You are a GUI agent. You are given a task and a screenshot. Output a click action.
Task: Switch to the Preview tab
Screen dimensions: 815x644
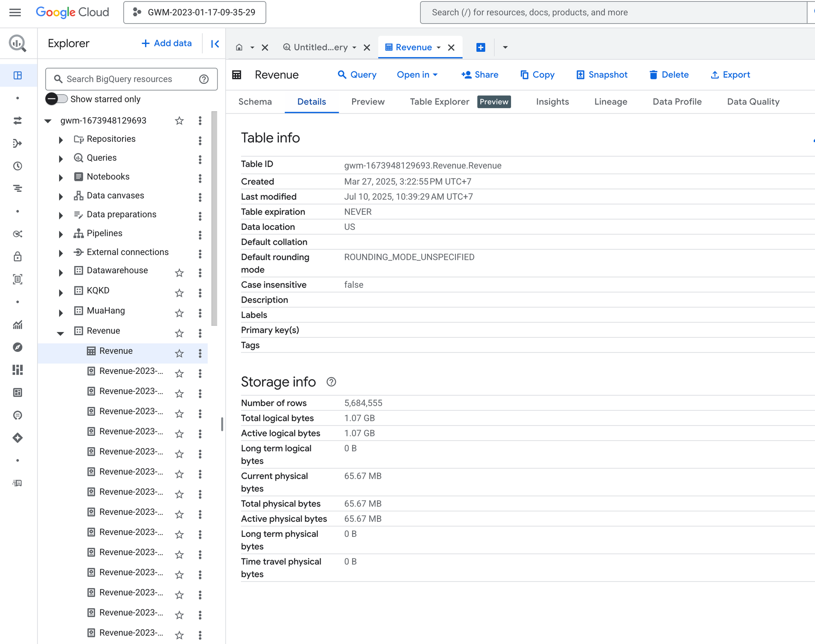click(x=368, y=101)
